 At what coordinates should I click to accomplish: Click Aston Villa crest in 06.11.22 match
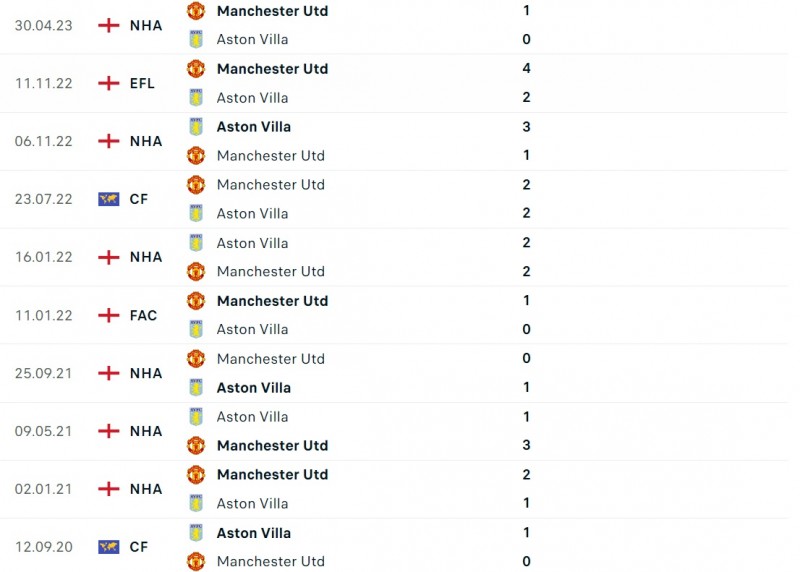[x=196, y=127]
